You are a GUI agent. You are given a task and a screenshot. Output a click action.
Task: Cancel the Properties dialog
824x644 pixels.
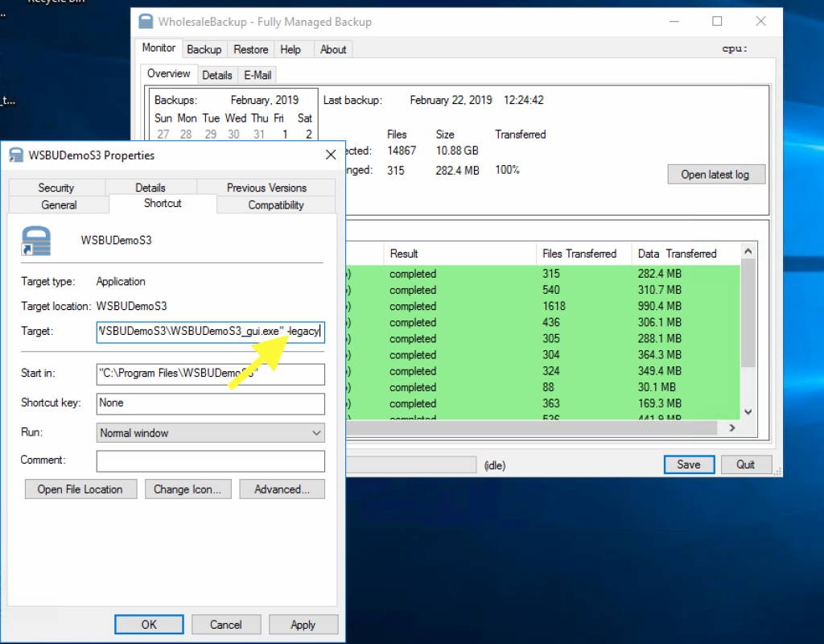point(226,625)
